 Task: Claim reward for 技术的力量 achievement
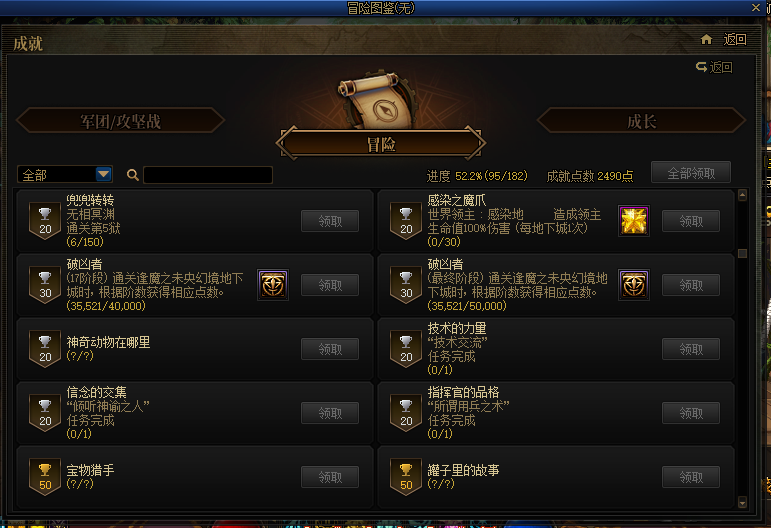point(691,349)
